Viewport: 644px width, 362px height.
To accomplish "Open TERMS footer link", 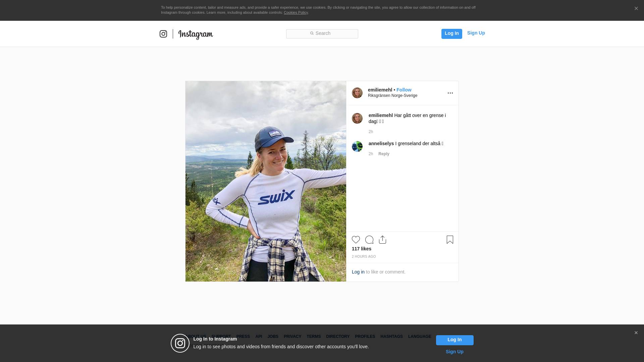I will pyautogui.click(x=314, y=337).
